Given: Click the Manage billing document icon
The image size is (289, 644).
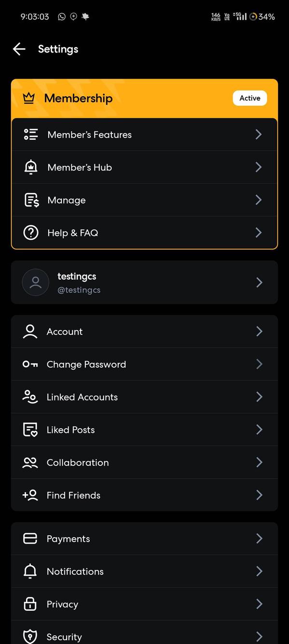Looking at the screenshot, I should [x=30, y=200].
